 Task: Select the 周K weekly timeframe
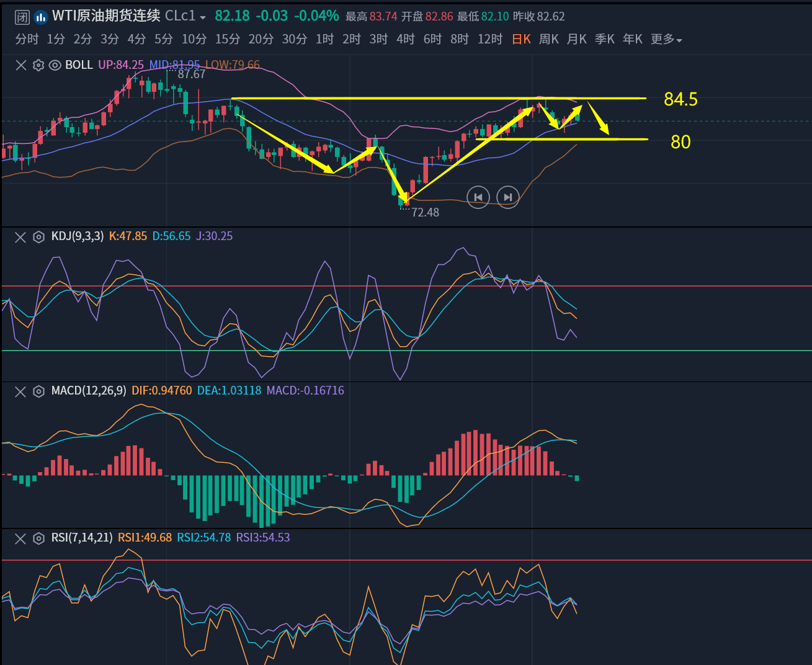point(548,40)
